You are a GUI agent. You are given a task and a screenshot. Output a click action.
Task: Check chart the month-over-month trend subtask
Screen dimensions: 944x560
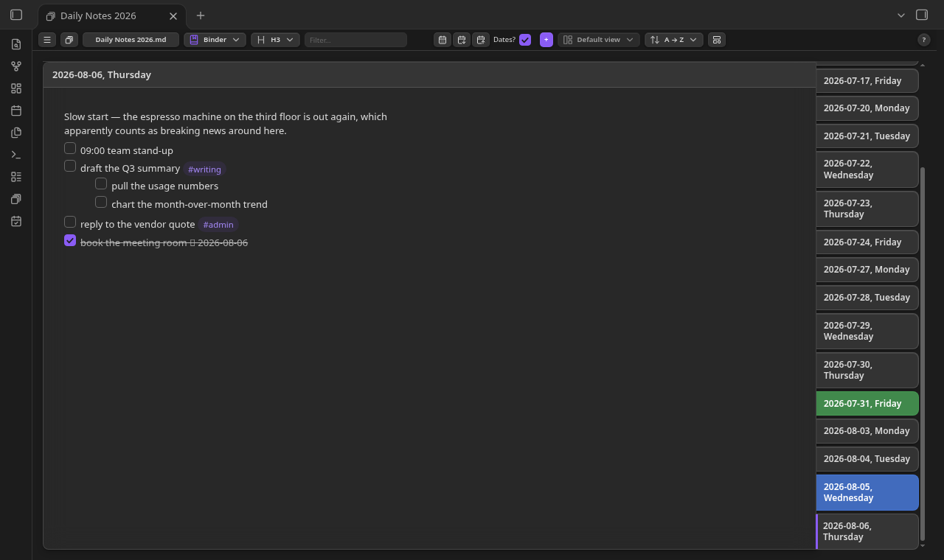(x=101, y=202)
